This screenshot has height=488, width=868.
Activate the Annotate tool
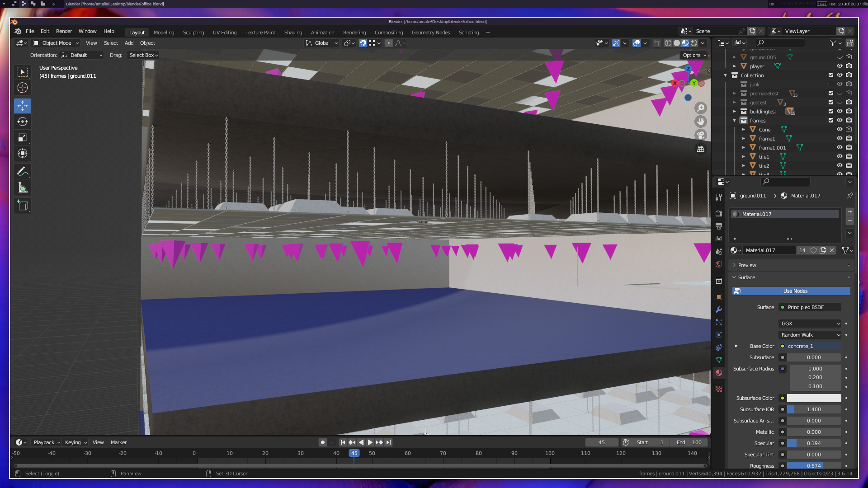[23, 172]
